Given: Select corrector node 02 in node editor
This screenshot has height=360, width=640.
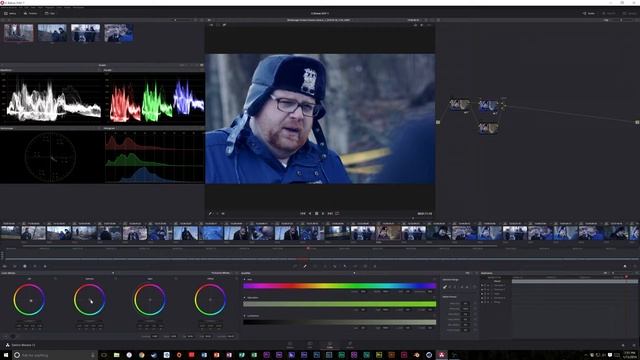Looking at the screenshot, I should (x=488, y=106).
